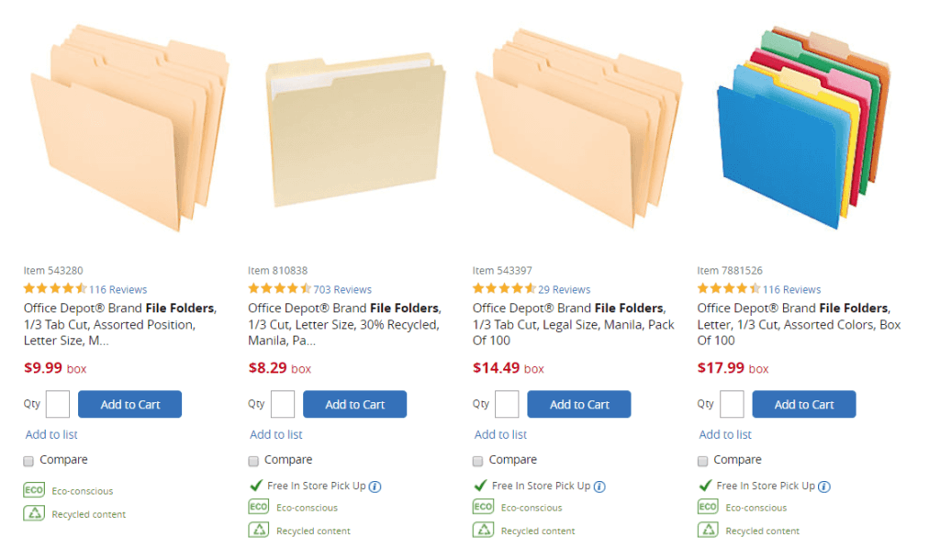Check the Compare box under item 810838
The image size is (940, 560).
coord(253,460)
